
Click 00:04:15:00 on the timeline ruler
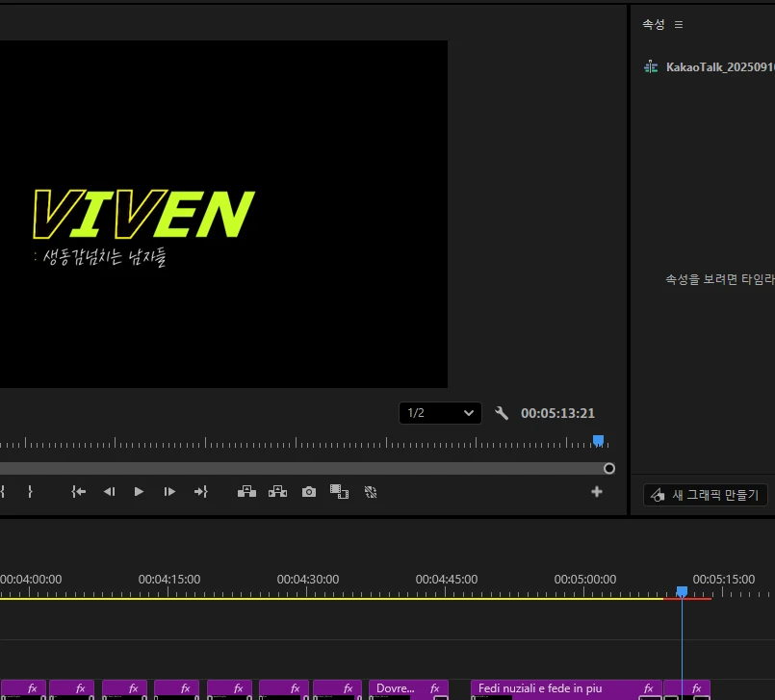pyautogui.click(x=169, y=579)
